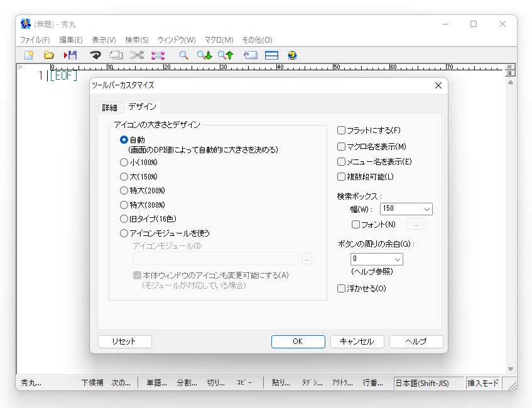Select the 自動 radio button

[x=124, y=140]
